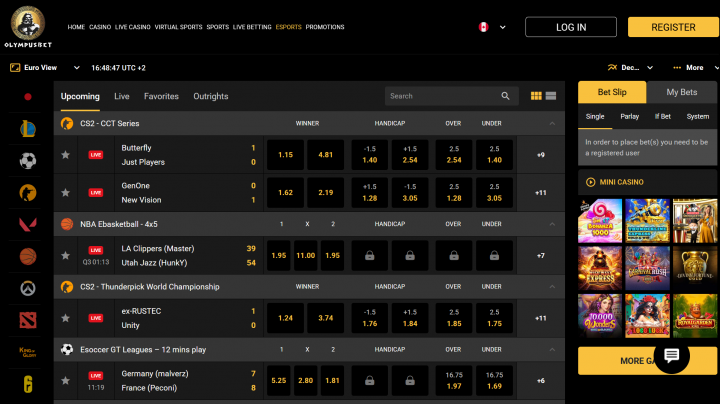This screenshot has width=720, height=404.
Task: Favorite the LA Clippers vs Utah Jazz match
Action: 66,256
